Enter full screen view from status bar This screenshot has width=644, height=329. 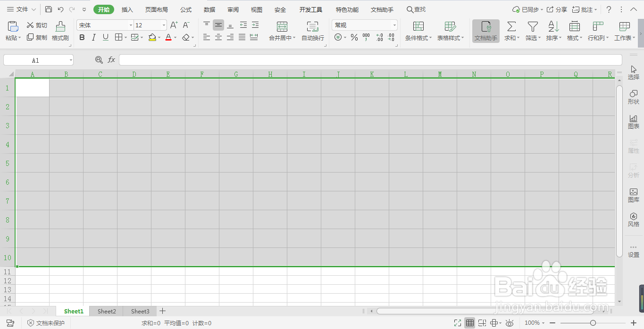click(x=457, y=323)
